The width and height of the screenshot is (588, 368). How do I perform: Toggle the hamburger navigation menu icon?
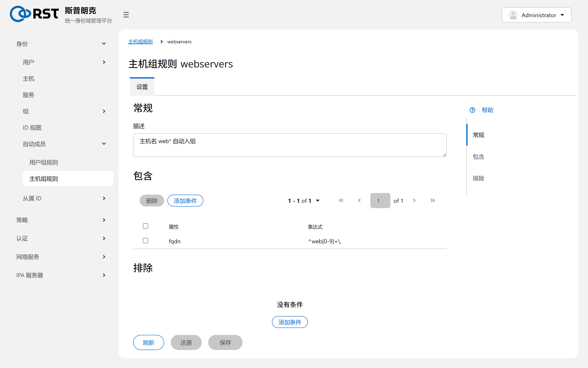click(126, 15)
